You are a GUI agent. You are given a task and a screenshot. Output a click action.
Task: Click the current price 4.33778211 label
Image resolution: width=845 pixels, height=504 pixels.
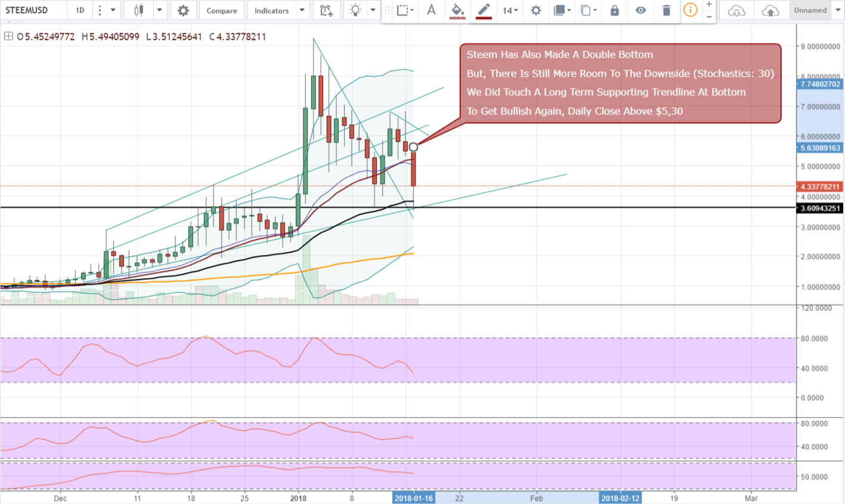pos(820,186)
